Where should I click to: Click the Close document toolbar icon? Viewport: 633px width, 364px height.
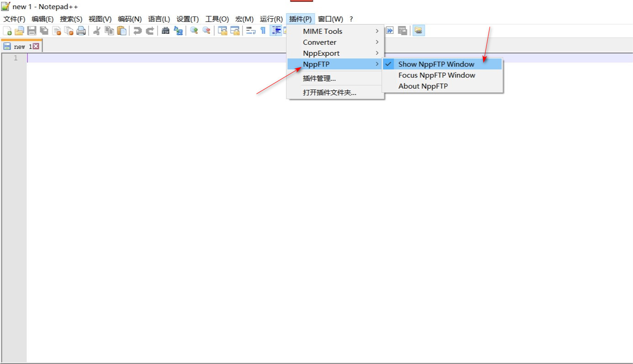pyautogui.click(x=56, y=31)
